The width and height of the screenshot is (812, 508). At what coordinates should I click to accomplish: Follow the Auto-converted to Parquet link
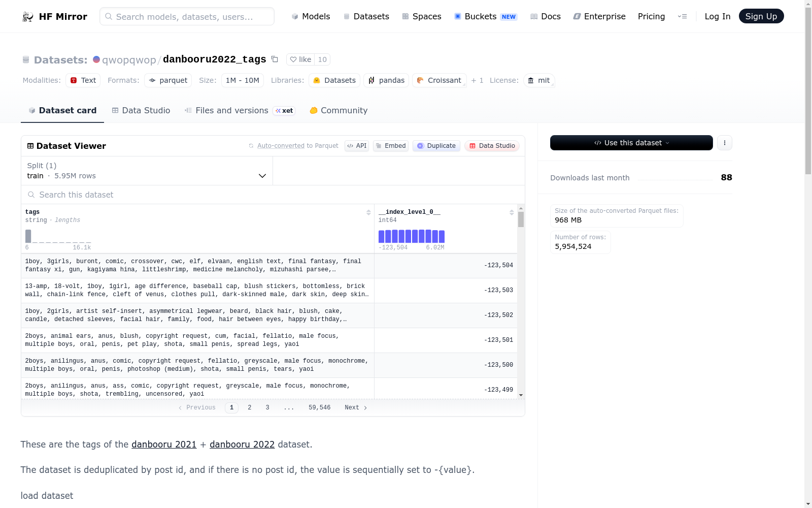pos(297,146)
